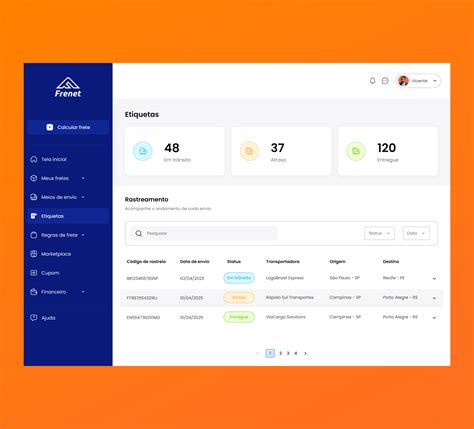474x429 pixels.
Task: Expand the ViaCargo Solutions row
Action: pos(434,318)
